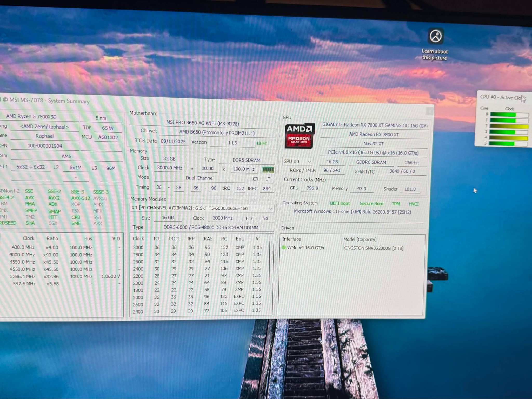Click BIOS Version value '1.L3'

tap(232, 143)
